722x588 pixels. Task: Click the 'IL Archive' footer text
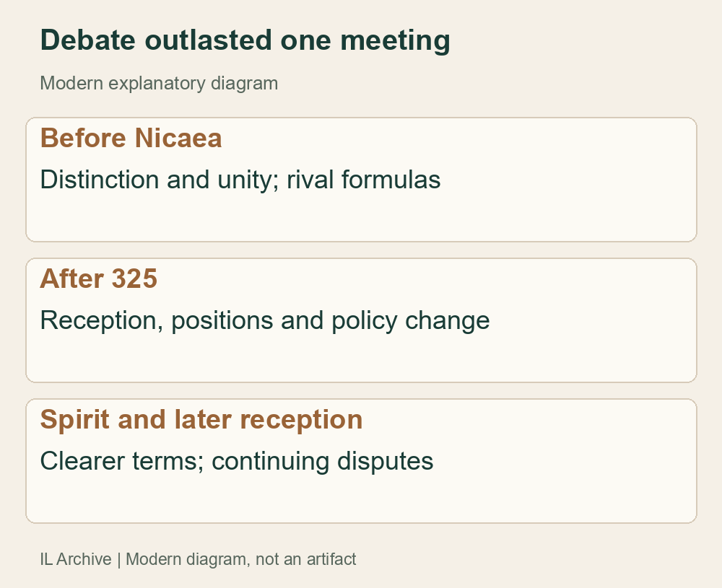pyautogui.click(x=76, y=559)
